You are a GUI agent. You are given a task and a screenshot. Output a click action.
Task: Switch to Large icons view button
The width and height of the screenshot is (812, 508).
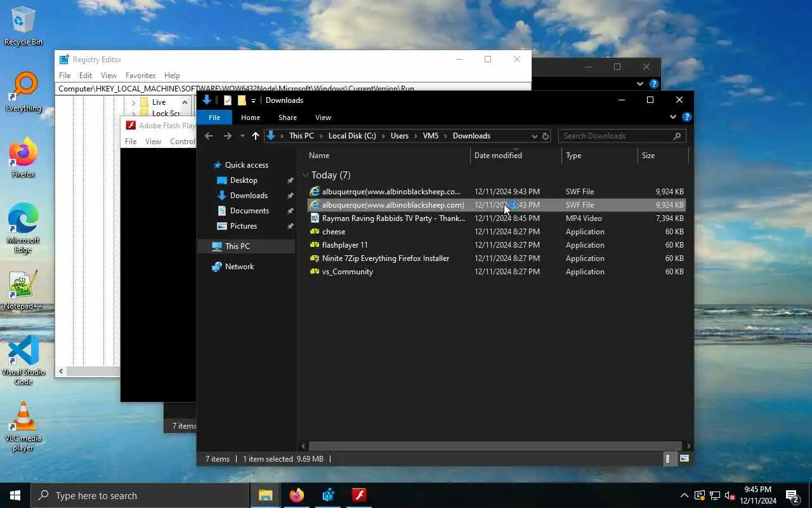684,458
